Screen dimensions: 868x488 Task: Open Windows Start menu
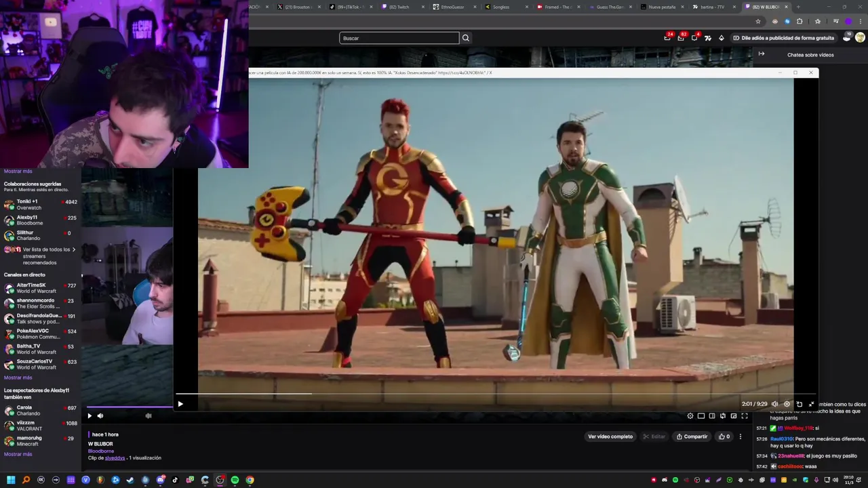11,480
